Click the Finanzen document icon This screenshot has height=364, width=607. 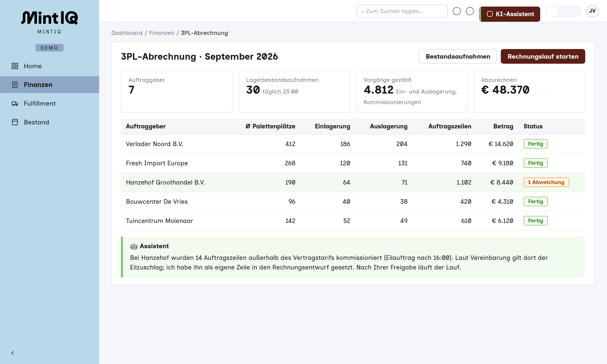(15, 85)
